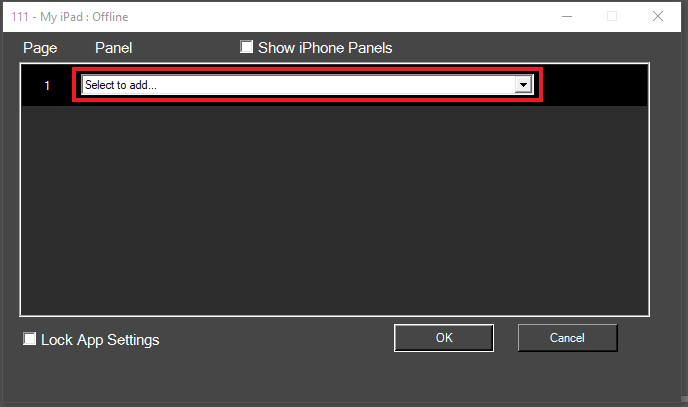Click the scrollbar piece at the window's bottom-right corner
The image size is (688, 407).
(684, 399)
